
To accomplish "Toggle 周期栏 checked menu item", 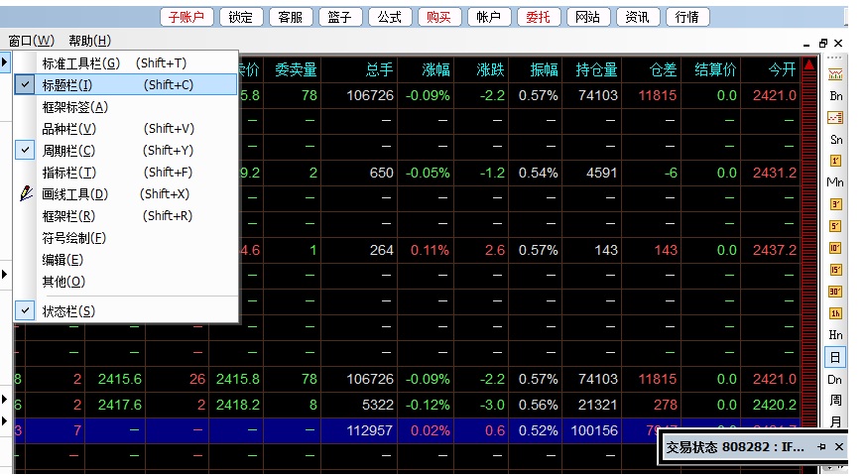I will click(x=68, y=151).
